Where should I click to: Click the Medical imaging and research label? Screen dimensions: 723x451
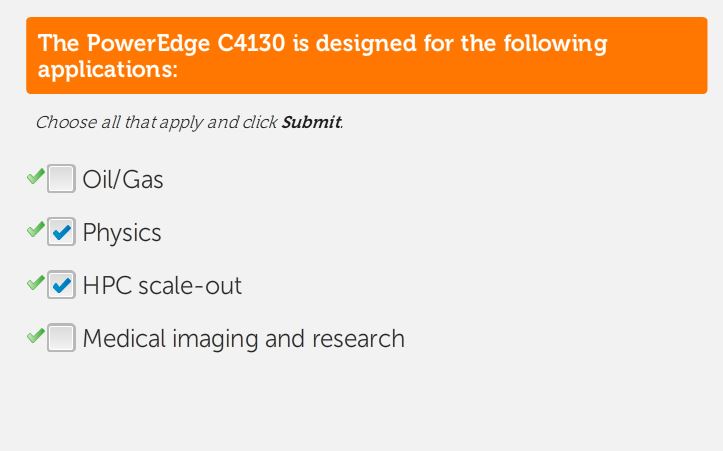(x=243, y=339)
